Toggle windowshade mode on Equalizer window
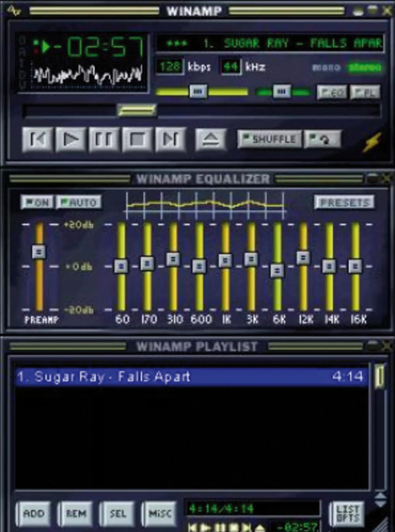The image size is (395, 532). [x=373, y=179]
